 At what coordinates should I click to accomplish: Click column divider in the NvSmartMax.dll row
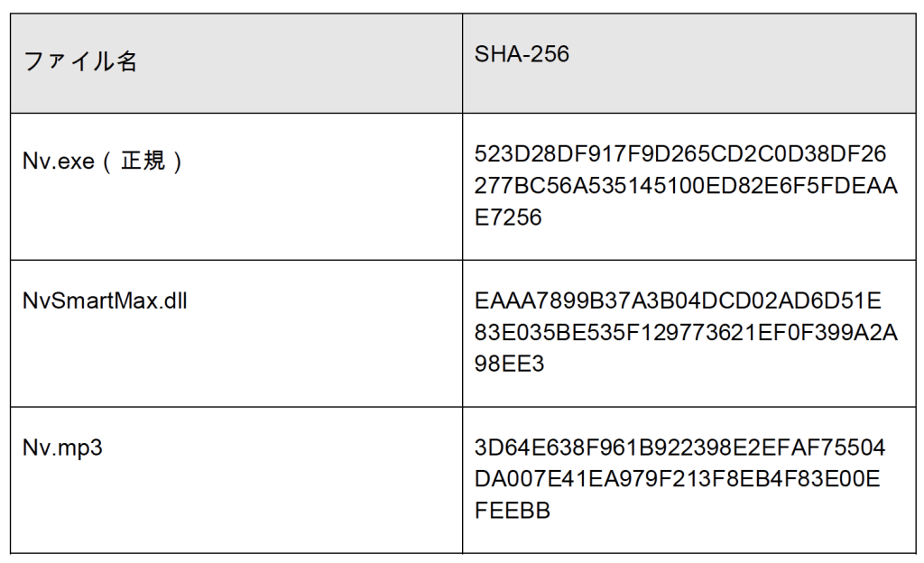462,332
